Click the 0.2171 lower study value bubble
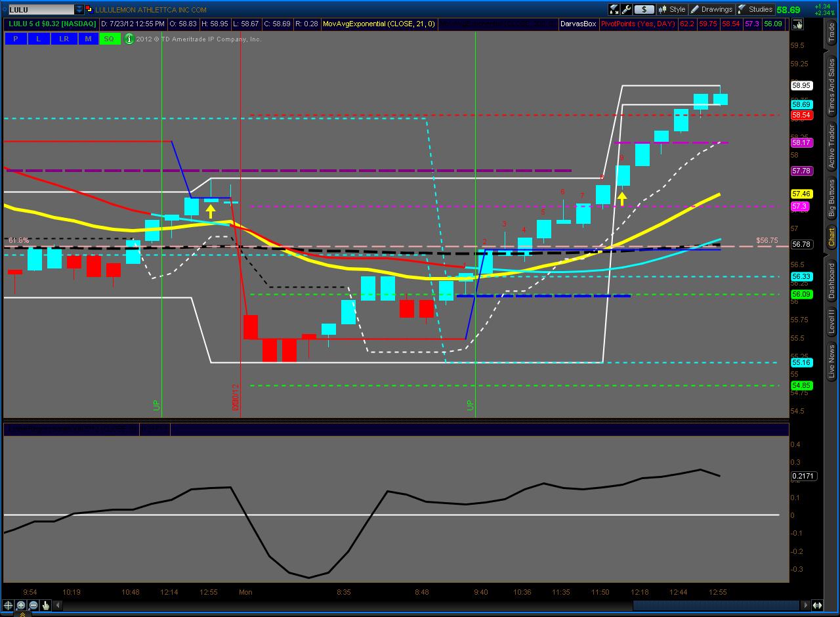 tap(804, 476)
